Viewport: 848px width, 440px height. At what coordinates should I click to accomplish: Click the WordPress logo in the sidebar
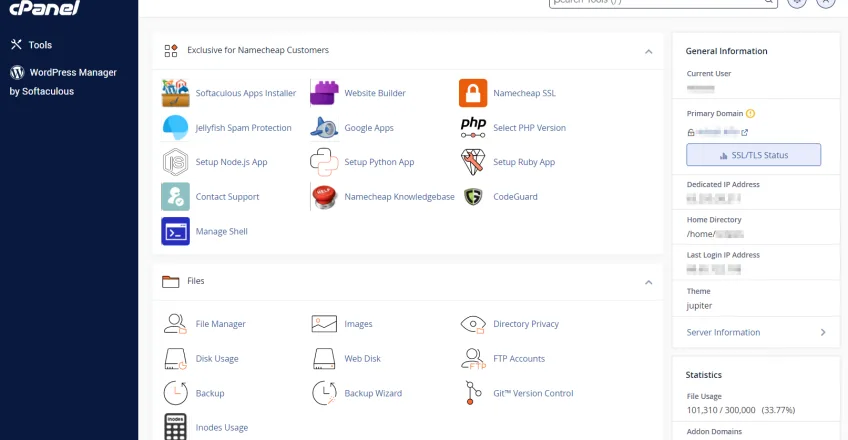pyautogui.click(x=17, y=72)
